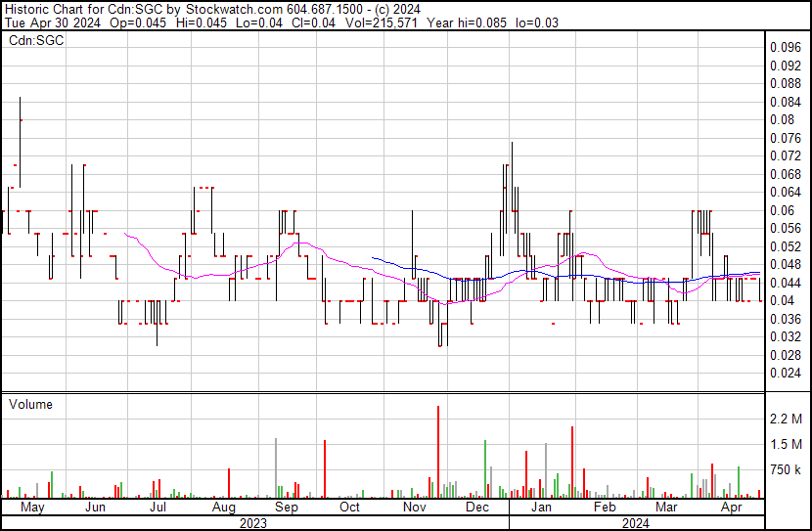Click the Mar month label

(666, 508)
